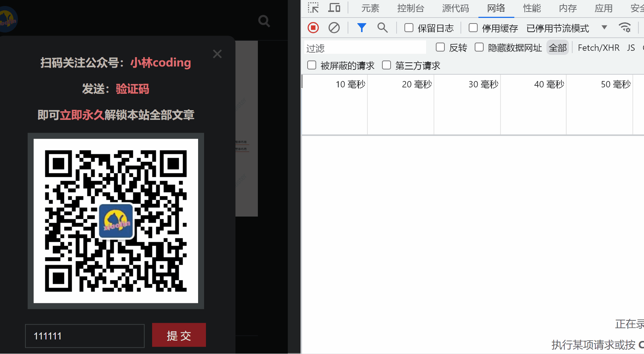
Task: Click the 过滤 filter text field
Action: [365, 48]
